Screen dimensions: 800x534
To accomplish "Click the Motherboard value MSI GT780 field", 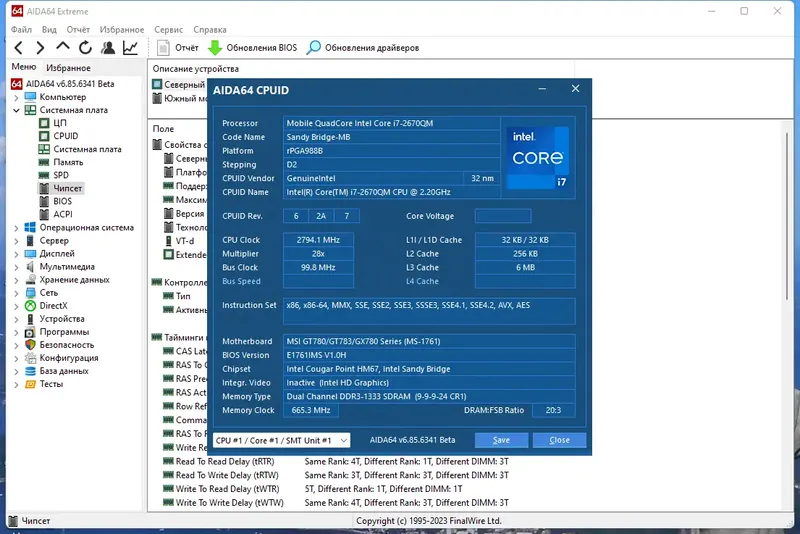I will [429, 341].
